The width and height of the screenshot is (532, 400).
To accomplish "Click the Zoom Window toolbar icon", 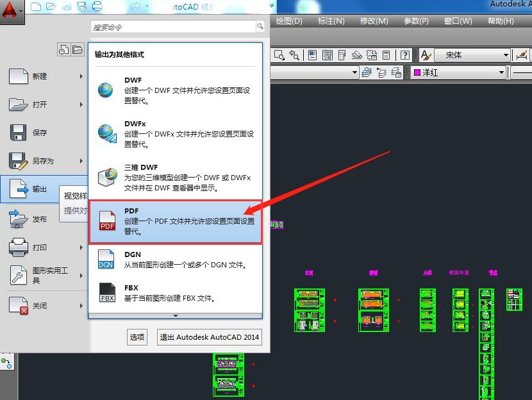I will [279, 55].
